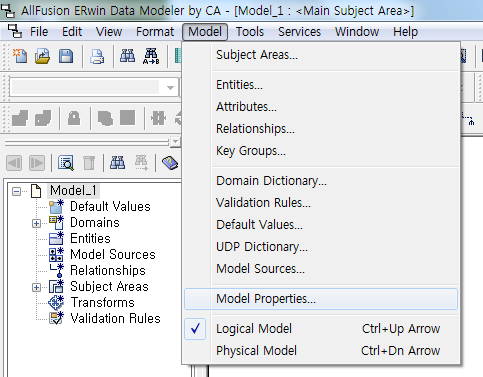Click the Find and Replace A→B icon
This screenshot has height=377, width=483.
click(x=151, y=56)
